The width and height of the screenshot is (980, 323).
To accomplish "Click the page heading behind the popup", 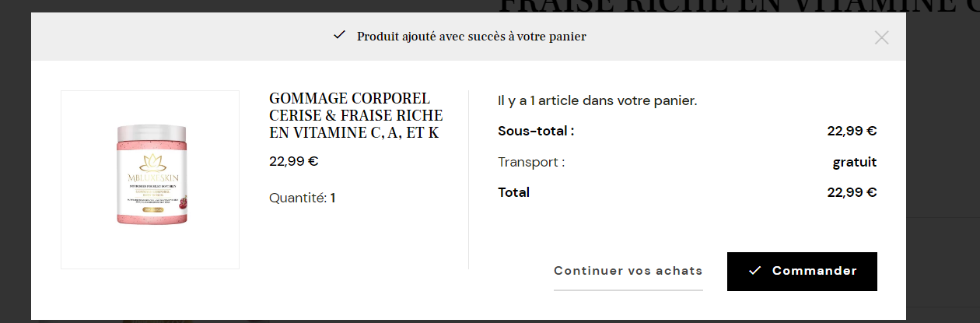I will coord(739,6).
